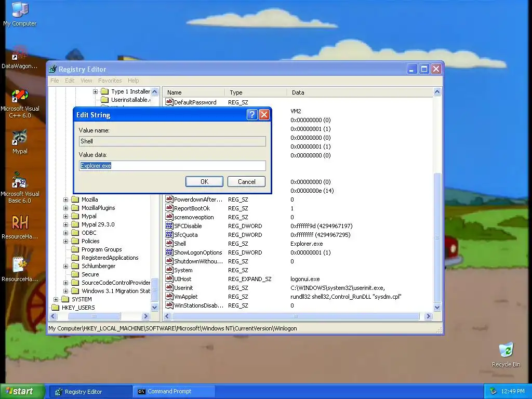The height and width of the screenshot is (399, 532).
Task: Select the SfcQuota DWORD value icon
Action: coord(169,234)
